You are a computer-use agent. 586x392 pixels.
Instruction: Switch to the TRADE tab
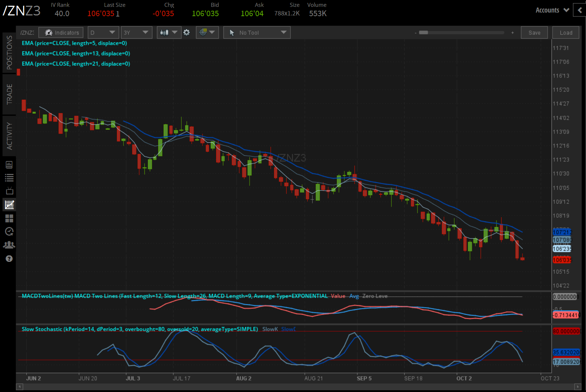[x=9, y=94]
